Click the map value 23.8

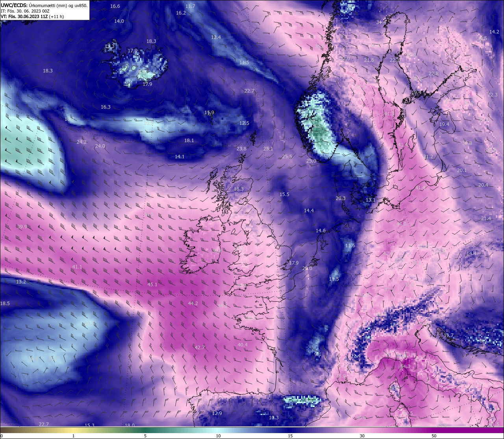coord(241,148)
